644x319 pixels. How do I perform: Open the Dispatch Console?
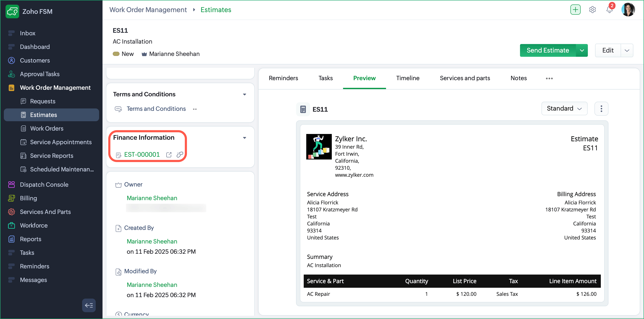(44, 185)
